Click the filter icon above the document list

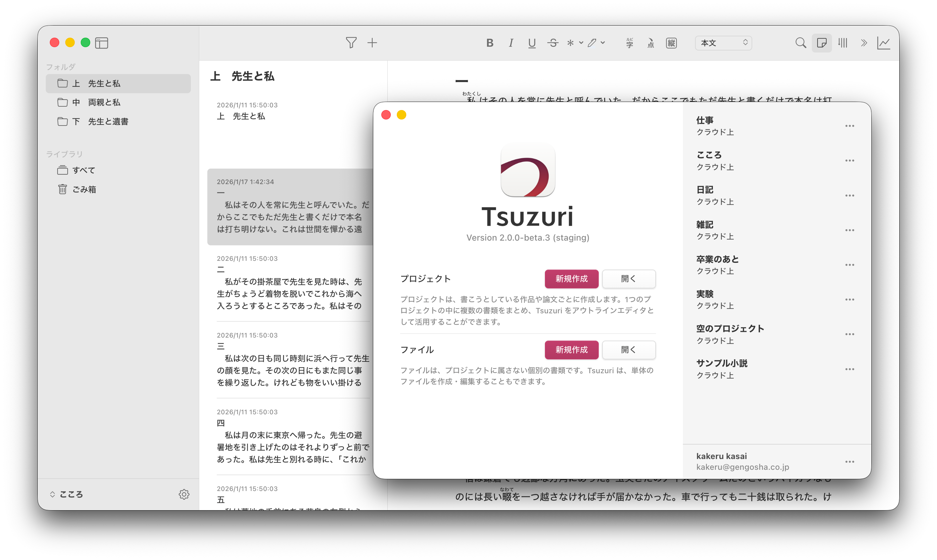[x=351, y=43]
